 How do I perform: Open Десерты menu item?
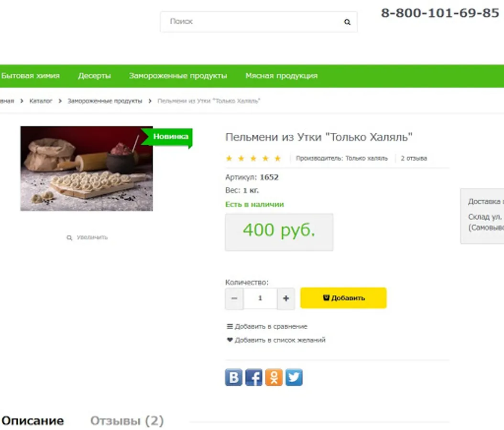[95, 76]
